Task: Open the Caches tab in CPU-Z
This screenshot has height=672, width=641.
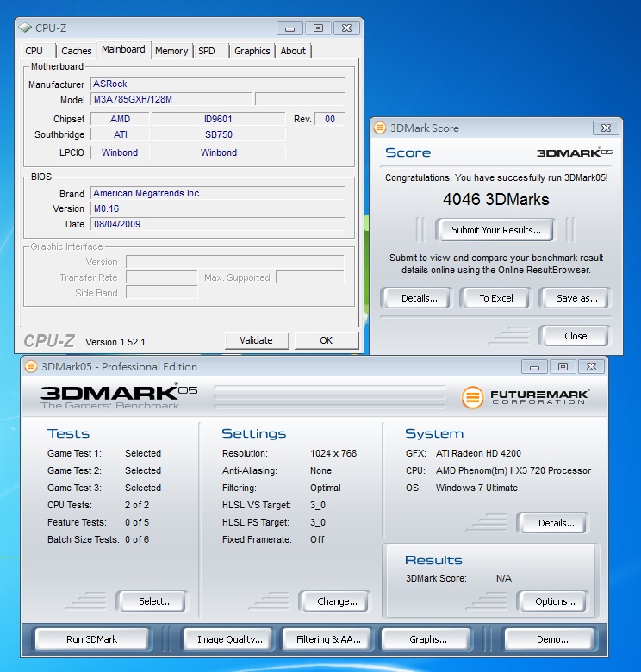Action: coord(77,51)
